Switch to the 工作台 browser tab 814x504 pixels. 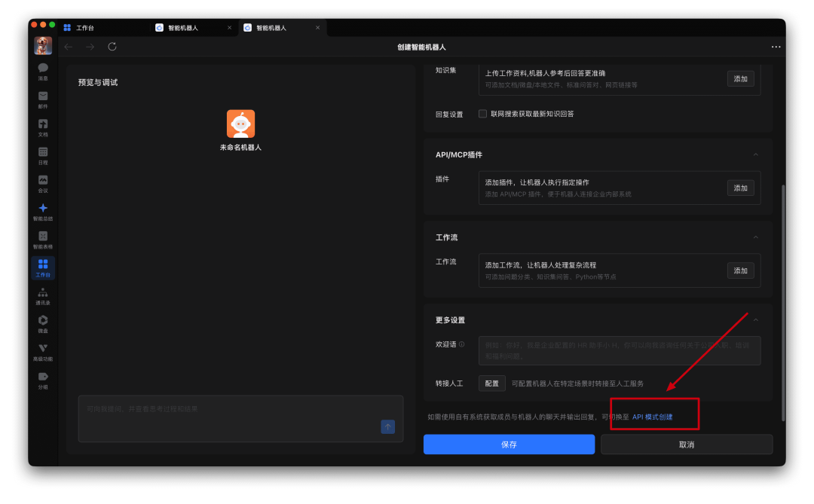pos(83,27)
